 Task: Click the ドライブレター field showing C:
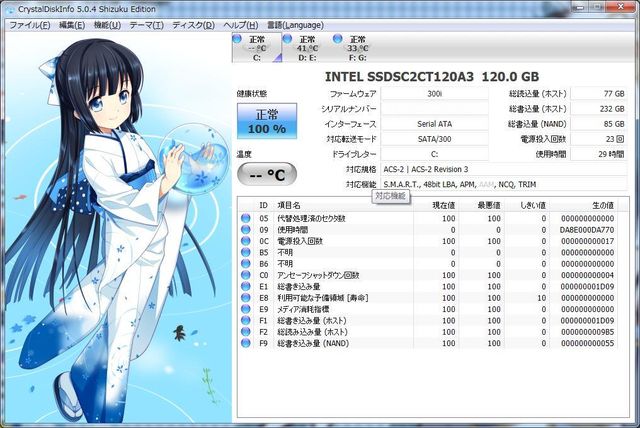point(434,154)
